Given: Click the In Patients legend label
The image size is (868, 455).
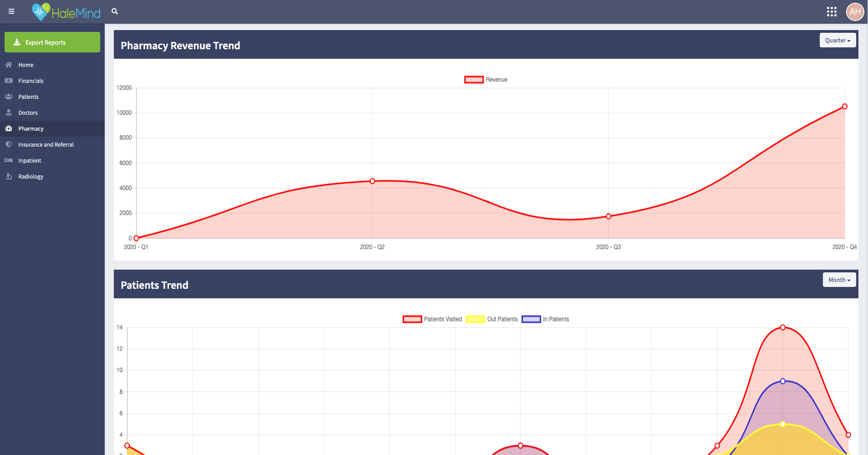Looking at the screenshot, I should pos(556,319).
